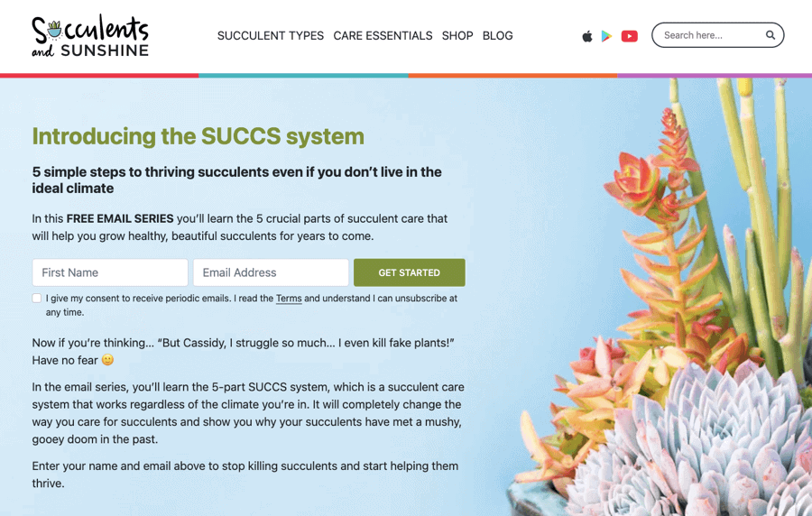Go to Care Essentials in navigation

383,36
